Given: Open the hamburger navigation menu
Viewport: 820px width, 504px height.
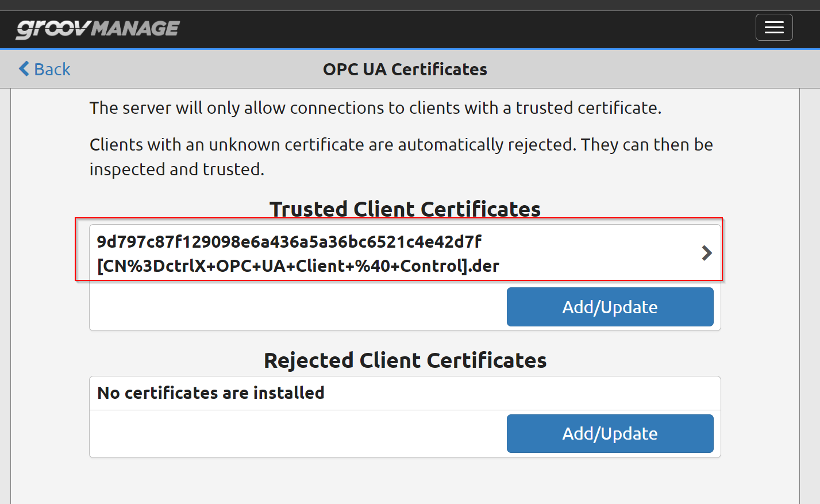Looking at the screenshot, I should (773, 28).
